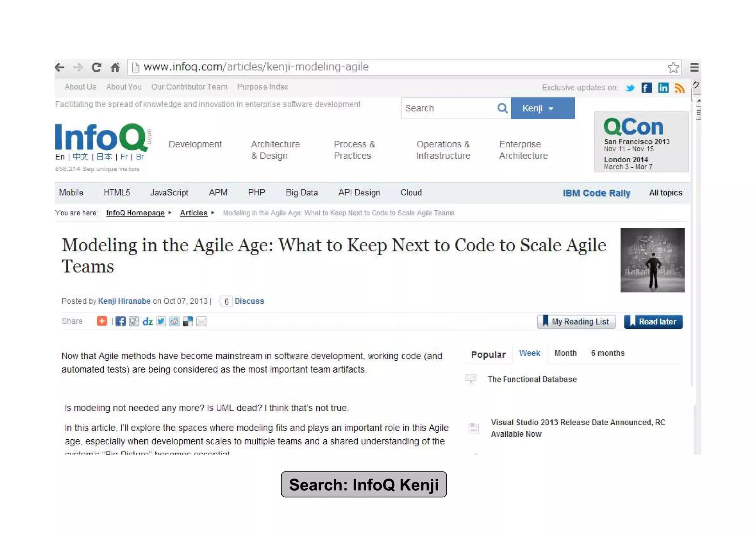This screenshot has height=535, width=756.
Task: Share the article on Reddit
Action: point(174,321)
